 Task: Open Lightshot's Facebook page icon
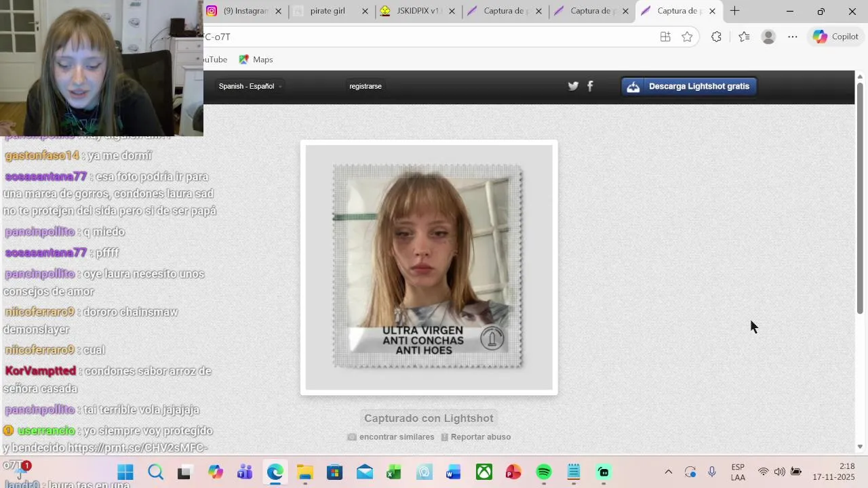click(x=590, y=86)
